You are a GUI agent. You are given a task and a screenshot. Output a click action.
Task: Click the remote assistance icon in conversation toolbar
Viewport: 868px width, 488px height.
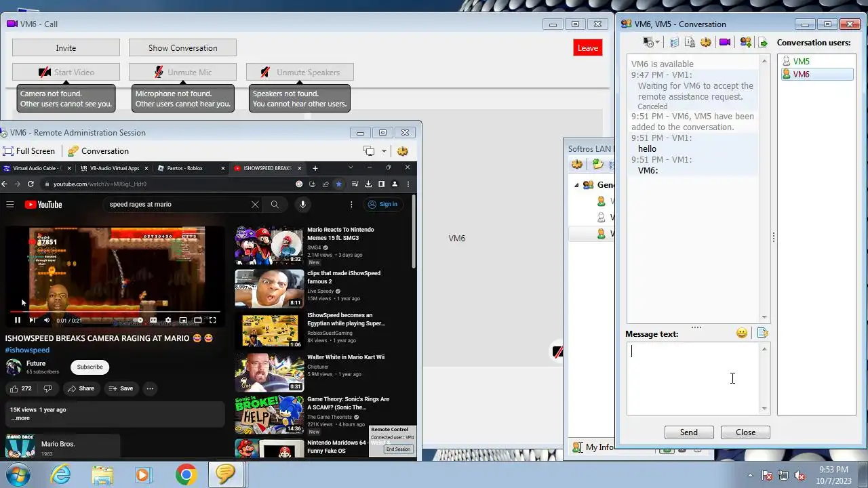[x=648, y=42]
